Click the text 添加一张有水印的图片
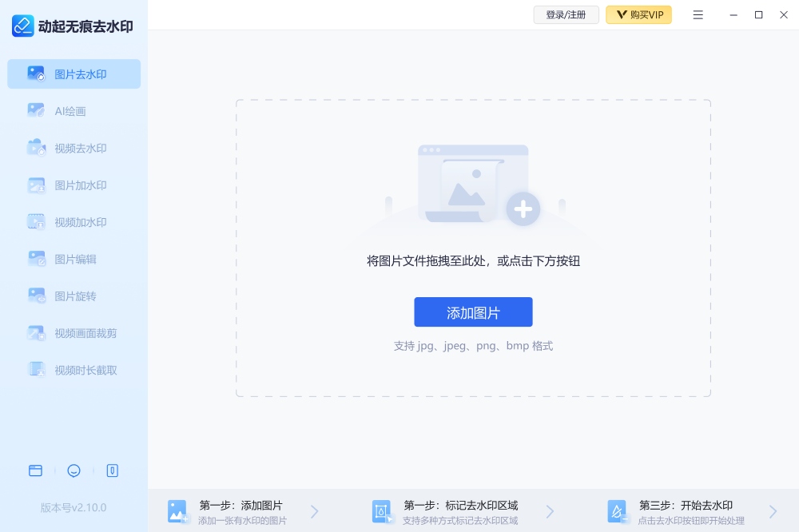Viewport: 799px width, 532px height. click(x=242, y=520)
